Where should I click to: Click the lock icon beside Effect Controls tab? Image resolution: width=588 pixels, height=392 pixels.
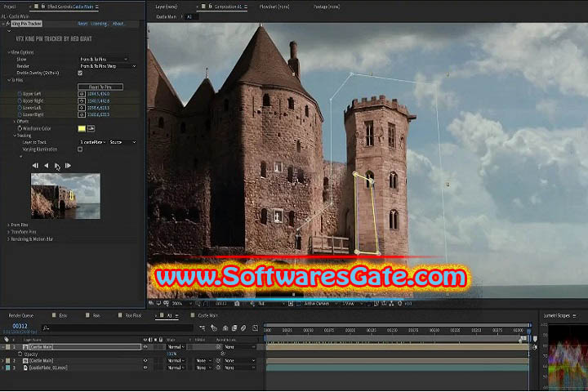click(43, 7)
